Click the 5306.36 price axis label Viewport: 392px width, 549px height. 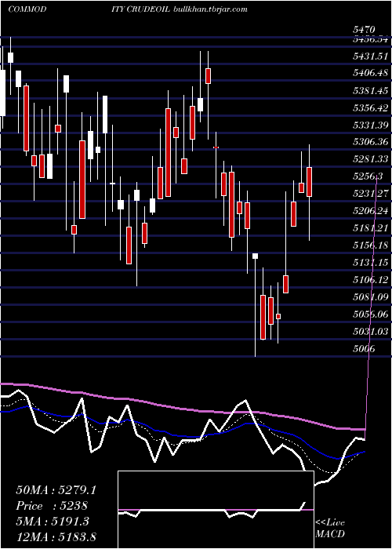[371, 142]
